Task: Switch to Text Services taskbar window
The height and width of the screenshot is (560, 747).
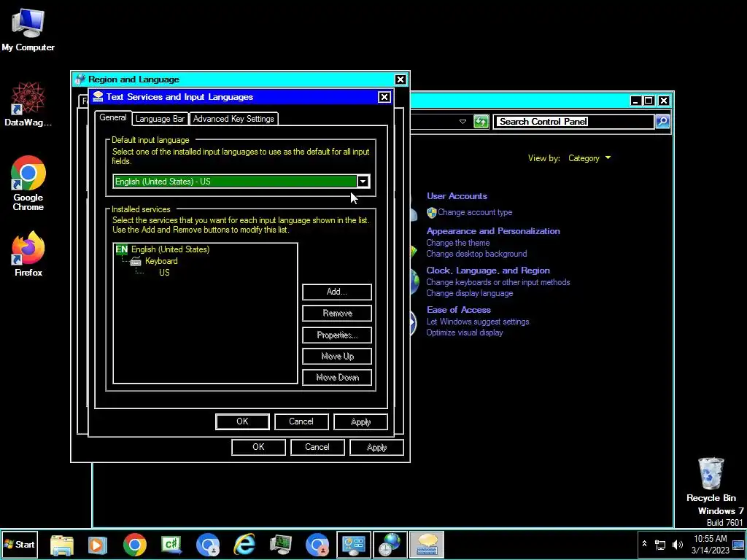Action: (x=426, y=545)
